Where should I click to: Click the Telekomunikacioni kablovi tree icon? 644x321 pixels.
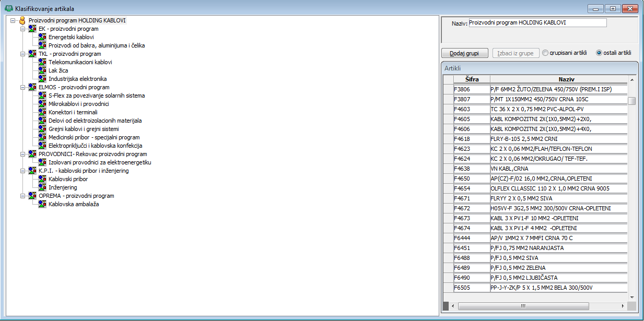(42, 62)
